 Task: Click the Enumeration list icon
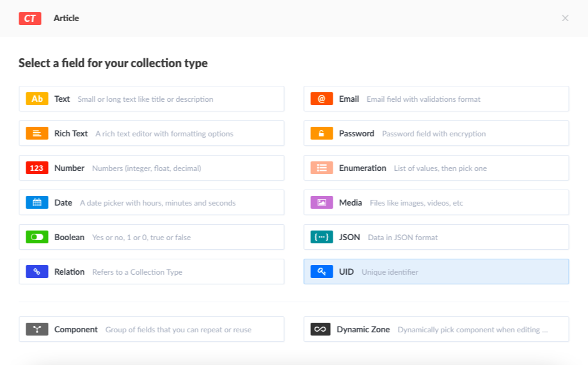[x=321, y=168]
